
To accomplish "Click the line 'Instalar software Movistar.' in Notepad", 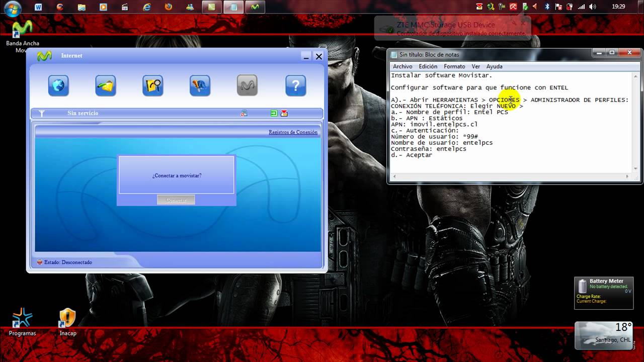I will (x=442, y=75).
